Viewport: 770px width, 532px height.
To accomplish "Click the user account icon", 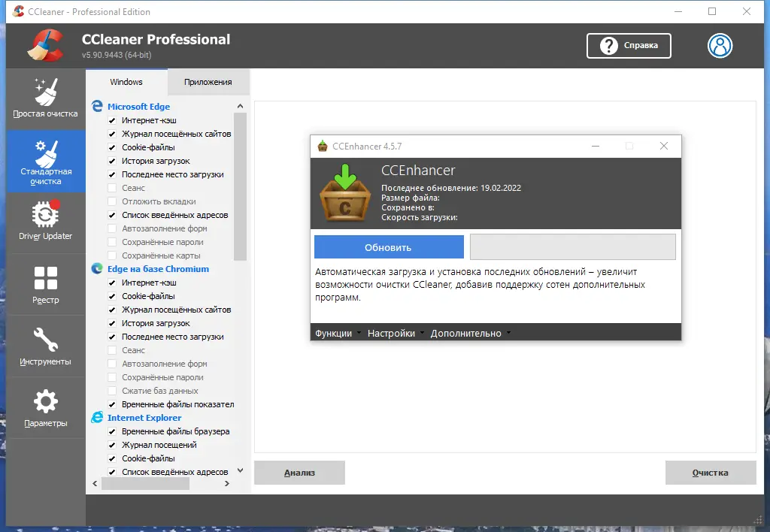I will click(x=720, y=46).
